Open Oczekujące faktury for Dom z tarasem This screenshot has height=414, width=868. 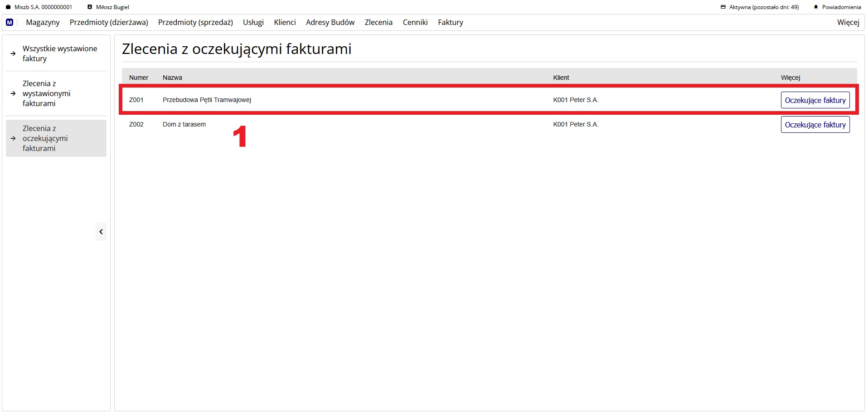point(815,125)
